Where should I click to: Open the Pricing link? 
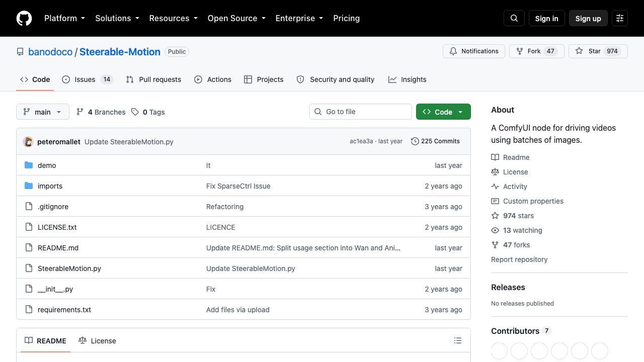(346, 18)
